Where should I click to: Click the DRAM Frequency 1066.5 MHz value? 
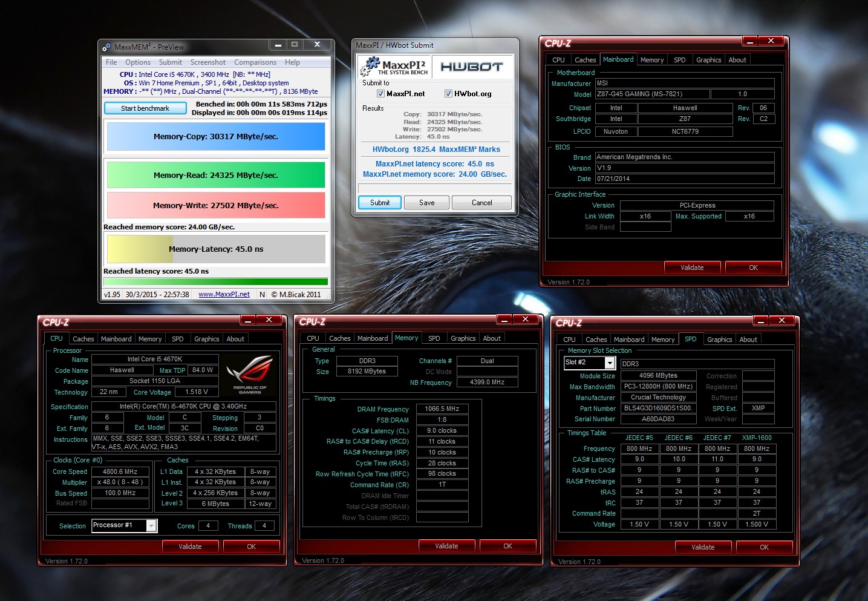point(442,409)
